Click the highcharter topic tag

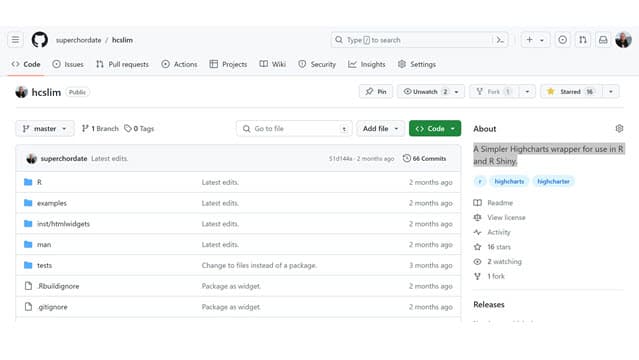pos(553,181)
